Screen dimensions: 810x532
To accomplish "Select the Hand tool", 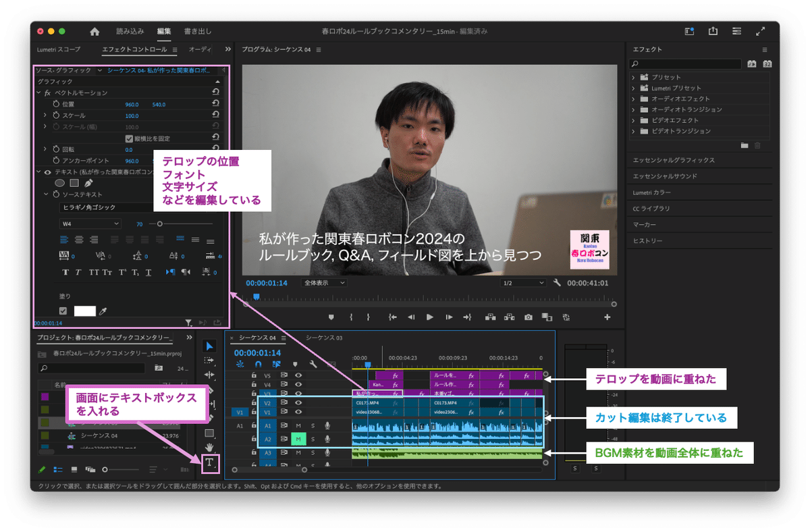I will tap(209, 447).
